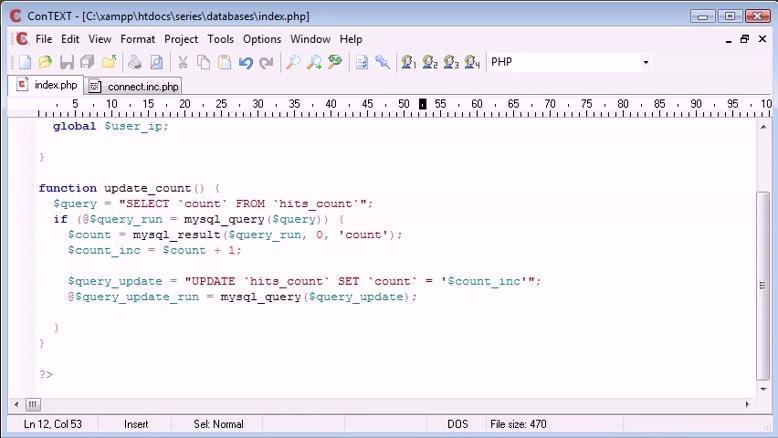Toggle word wrap toolbar icon
The height and width of the screenshot is (438, 778).
pos(362,62)
